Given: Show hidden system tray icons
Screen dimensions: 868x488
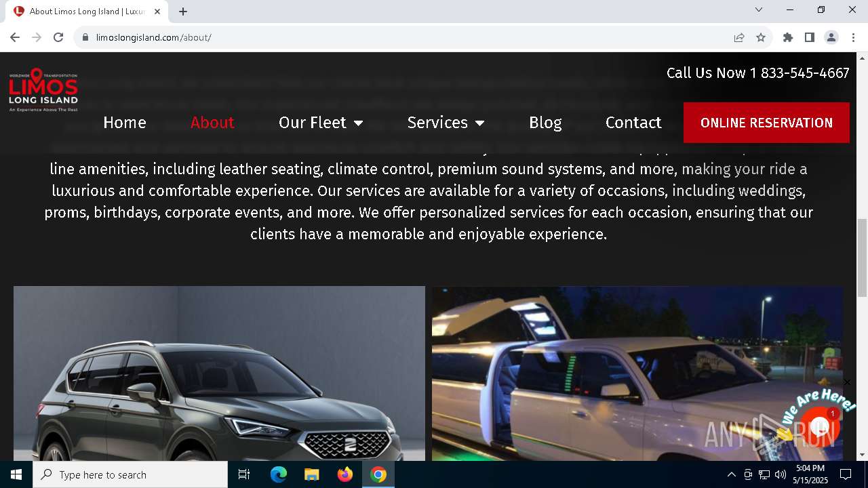Looking at the screenshot, I should (x=731, y=474).
